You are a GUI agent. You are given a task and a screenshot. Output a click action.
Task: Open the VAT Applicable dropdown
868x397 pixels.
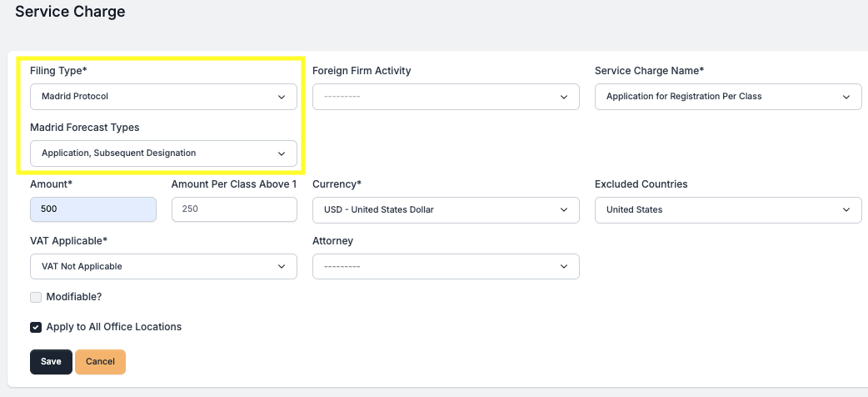click(x=162, y=267)
